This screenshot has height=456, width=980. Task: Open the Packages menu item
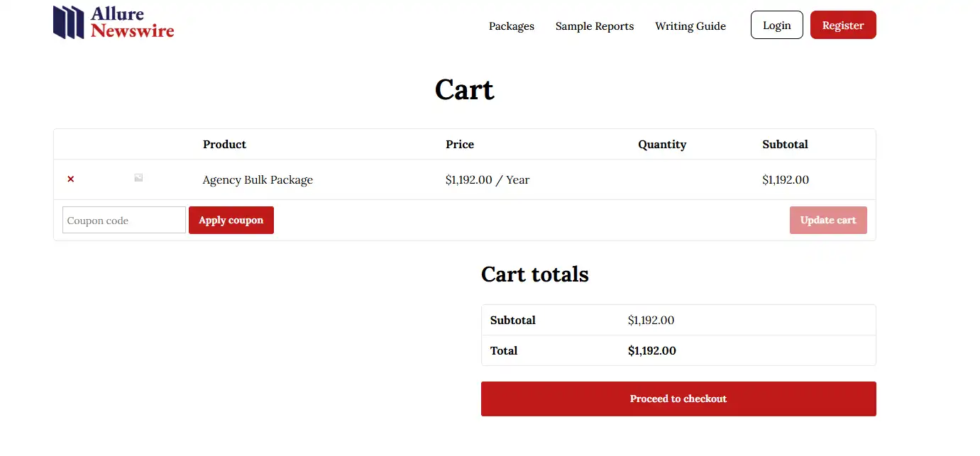(512, 26)
